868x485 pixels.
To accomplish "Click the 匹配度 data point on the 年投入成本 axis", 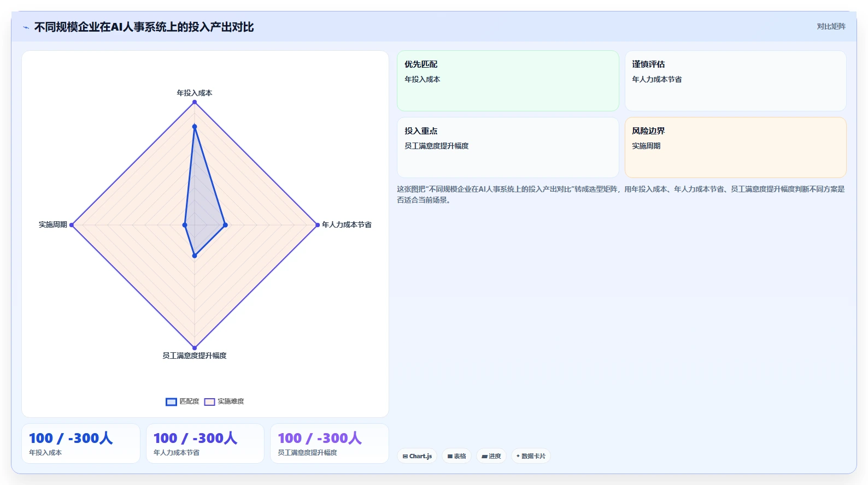I will coord(195,127).
